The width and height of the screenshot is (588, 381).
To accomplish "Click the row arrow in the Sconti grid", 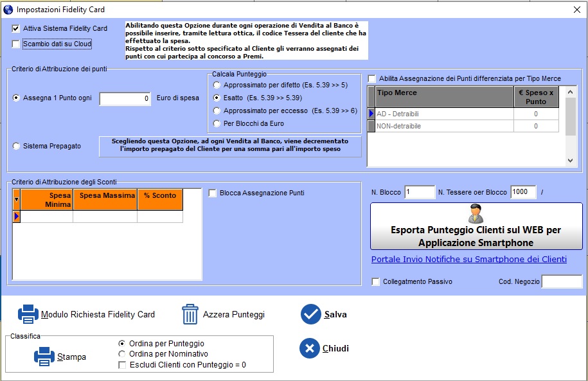I will [17, 217].
